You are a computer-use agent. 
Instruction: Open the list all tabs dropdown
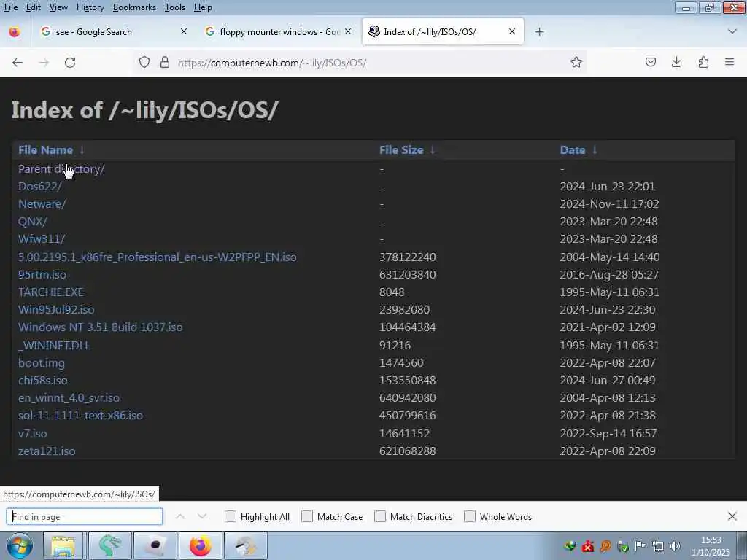pyautogui.click(x=732, y=31)
